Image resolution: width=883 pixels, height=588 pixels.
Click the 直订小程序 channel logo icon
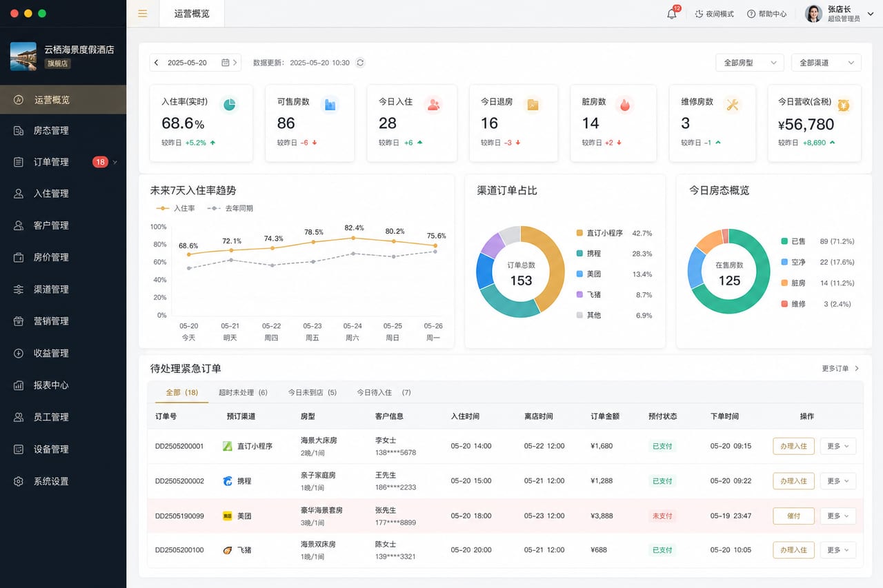228,446
